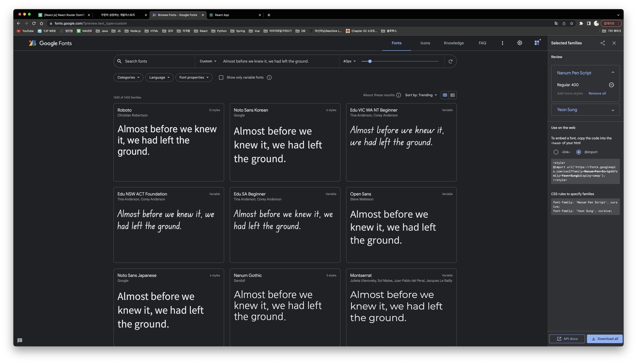
Task: Open the Open Sans font card
Action: 401,225
